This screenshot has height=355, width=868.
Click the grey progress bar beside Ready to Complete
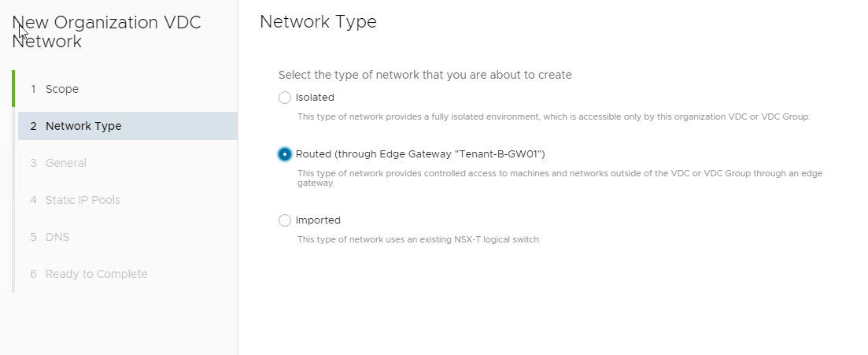(x=13, y=274)
